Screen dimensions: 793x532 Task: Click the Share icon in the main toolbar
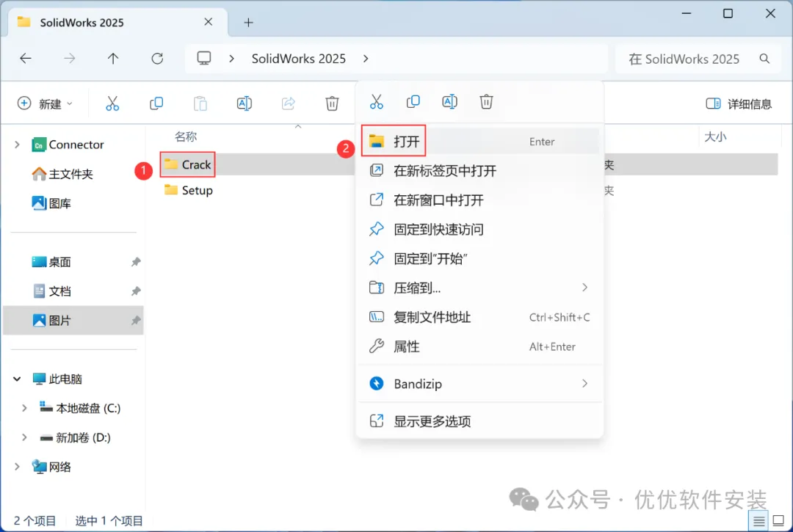pos(289,103)
